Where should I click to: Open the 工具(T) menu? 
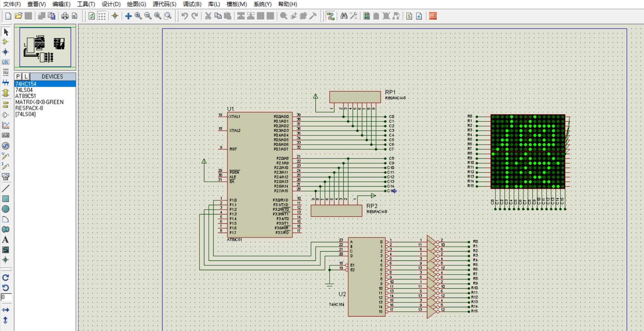point(86,4)
